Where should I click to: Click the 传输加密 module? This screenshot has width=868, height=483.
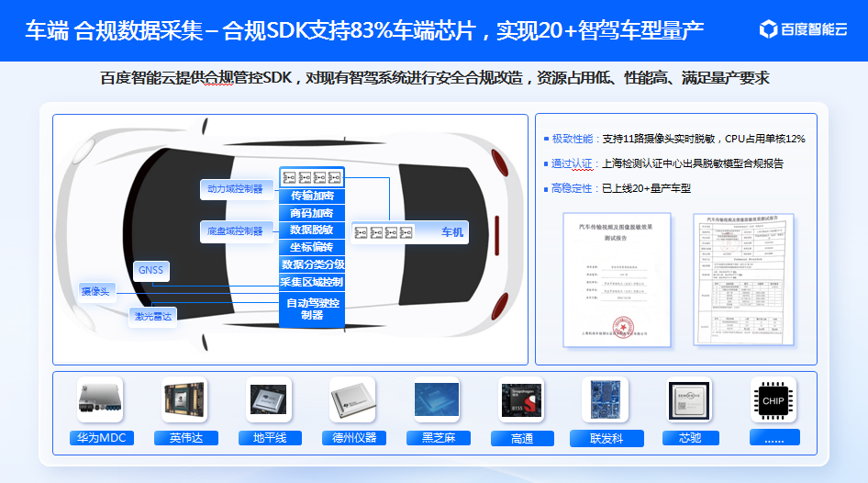[312, 197]
